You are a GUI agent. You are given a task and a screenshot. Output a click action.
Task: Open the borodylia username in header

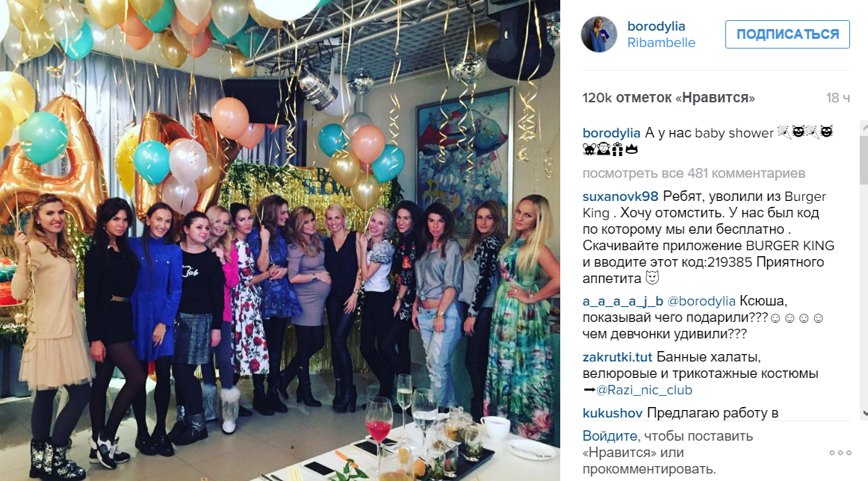click(x=656, y=26)
